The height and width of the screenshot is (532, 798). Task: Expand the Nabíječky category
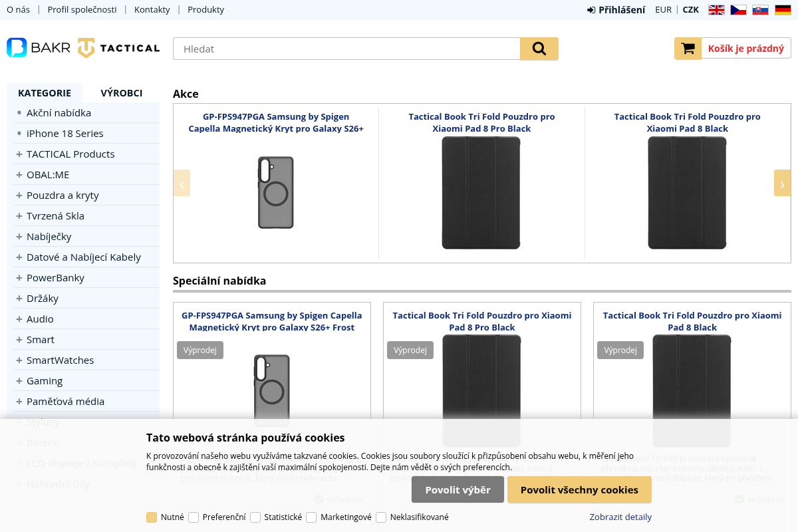19,237
